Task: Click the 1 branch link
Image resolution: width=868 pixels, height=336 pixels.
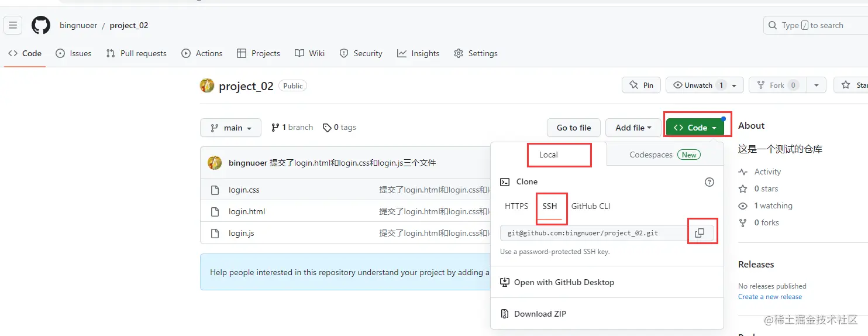Action: pos(292,128)
